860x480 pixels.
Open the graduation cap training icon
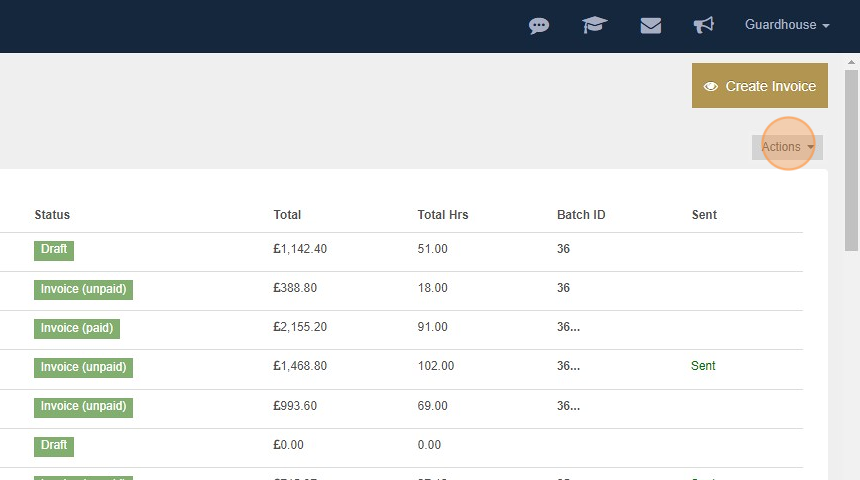coord(595,25)
